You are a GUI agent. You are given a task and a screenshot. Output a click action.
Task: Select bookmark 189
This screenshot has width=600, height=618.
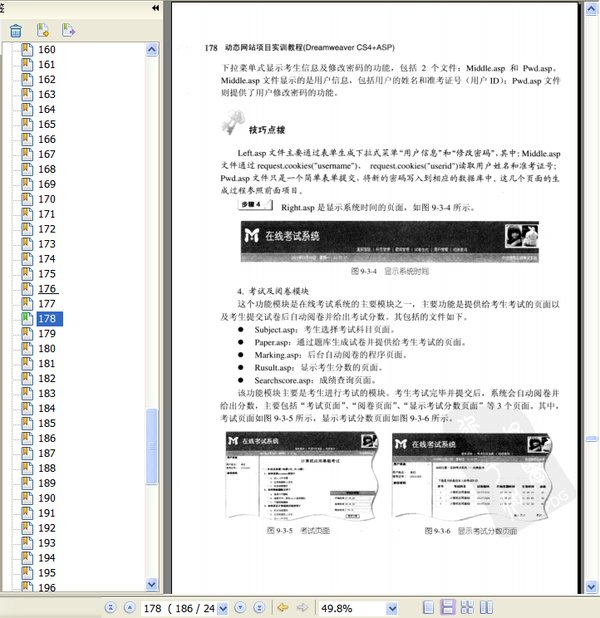click(47, 483)
